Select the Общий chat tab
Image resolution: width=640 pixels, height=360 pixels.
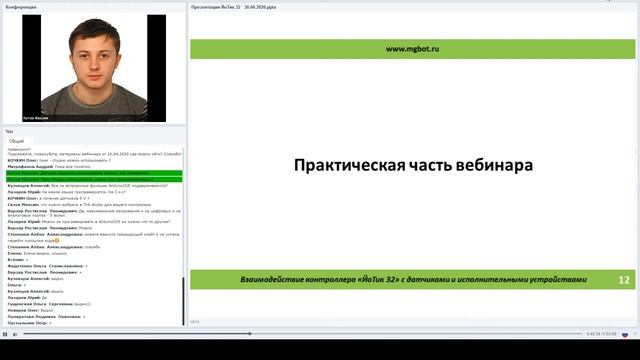(x=16, y=141)
